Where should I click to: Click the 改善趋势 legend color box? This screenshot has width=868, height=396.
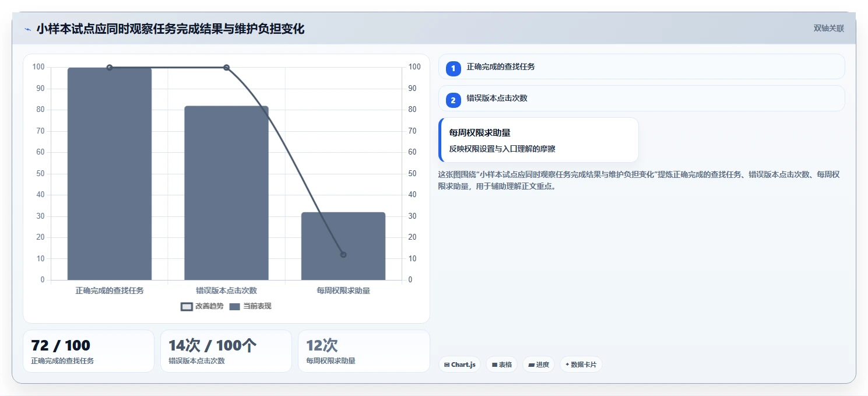point(187,306)
